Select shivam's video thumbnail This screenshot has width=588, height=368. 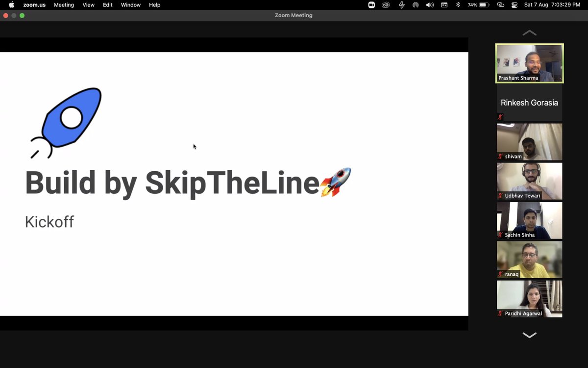pos(529,142)
